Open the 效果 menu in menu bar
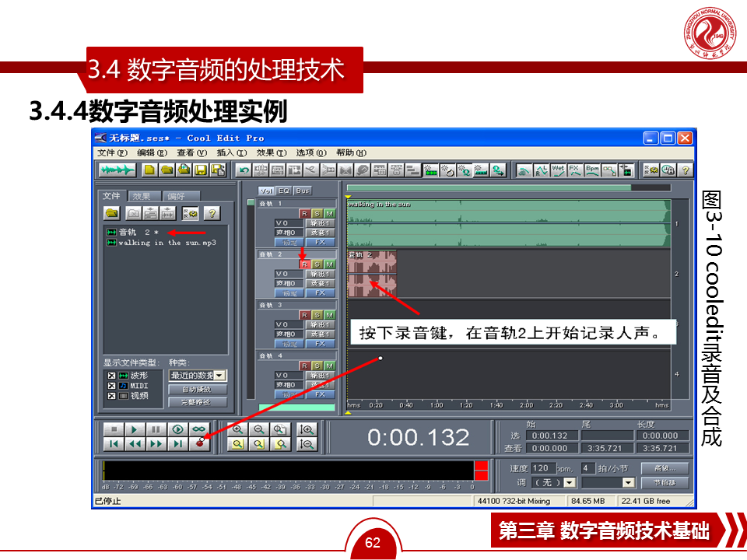This screenshot has height=560, width=747. (x=272, y=152)
